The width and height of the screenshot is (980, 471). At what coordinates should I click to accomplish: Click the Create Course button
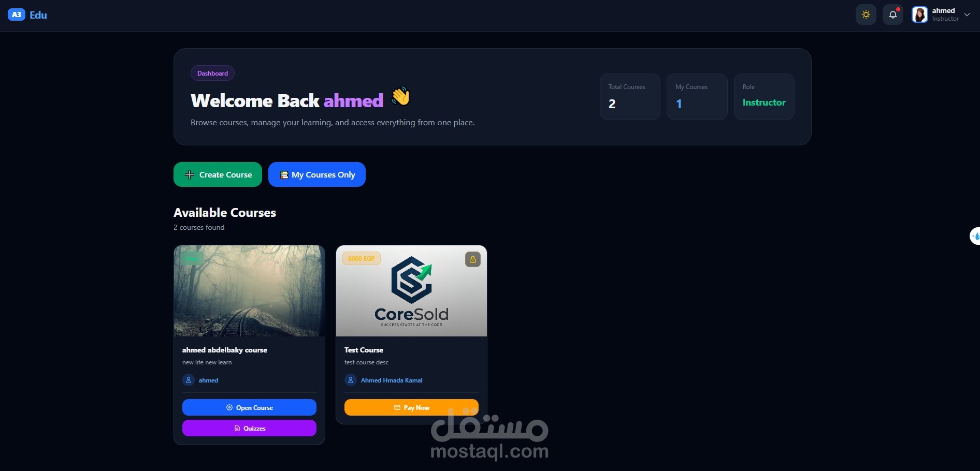point(218,174)
